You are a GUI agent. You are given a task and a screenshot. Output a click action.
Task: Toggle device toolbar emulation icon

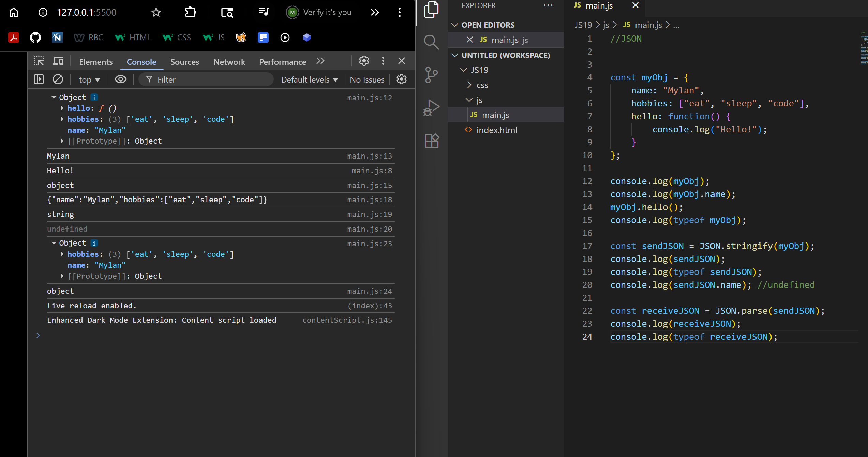tap(58, 61)
